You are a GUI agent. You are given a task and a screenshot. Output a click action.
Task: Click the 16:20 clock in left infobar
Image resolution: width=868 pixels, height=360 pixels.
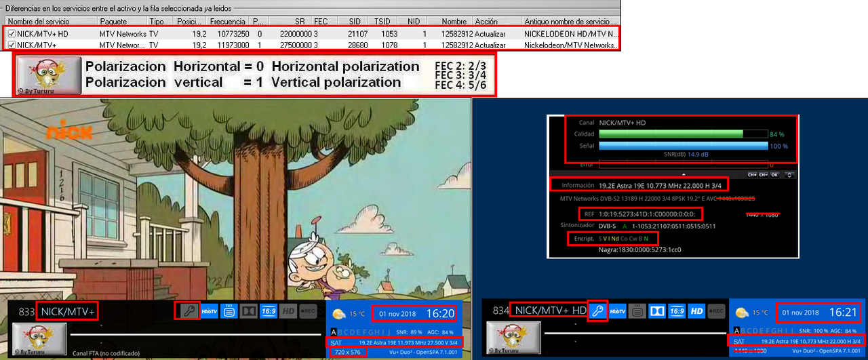coord(440,313)
